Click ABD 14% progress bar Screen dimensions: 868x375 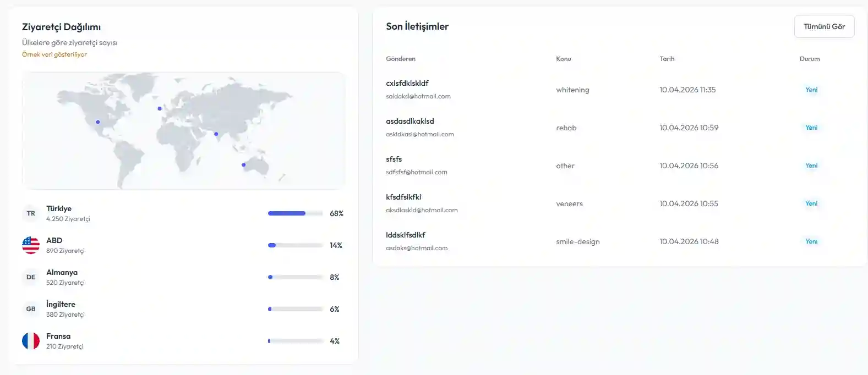(295, 245)
